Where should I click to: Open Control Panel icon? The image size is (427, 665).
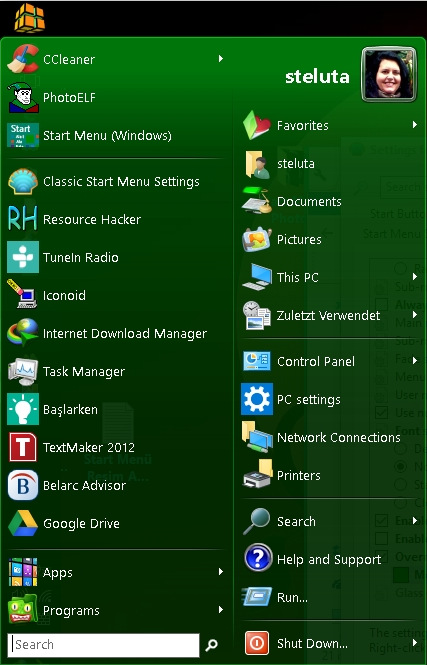click(x=257, y=361)
